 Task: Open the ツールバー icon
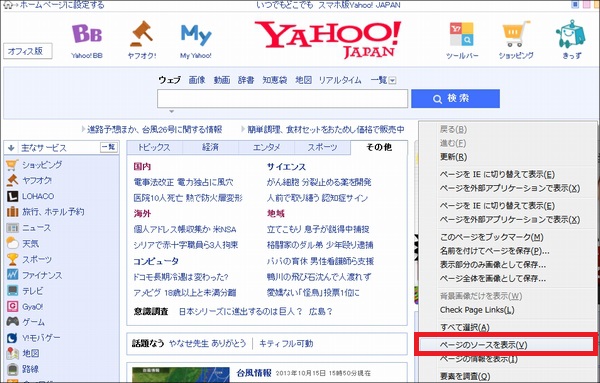tap(461, 34)
